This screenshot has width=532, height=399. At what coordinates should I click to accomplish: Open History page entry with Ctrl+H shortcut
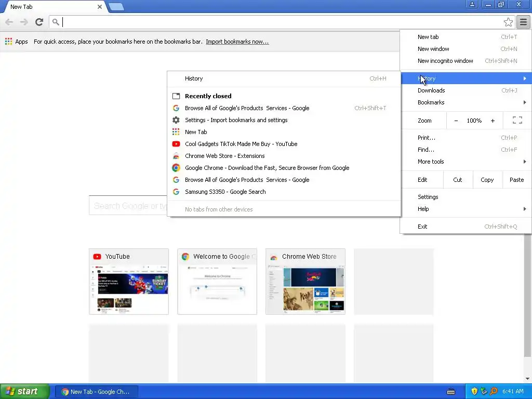click(284, 79)
